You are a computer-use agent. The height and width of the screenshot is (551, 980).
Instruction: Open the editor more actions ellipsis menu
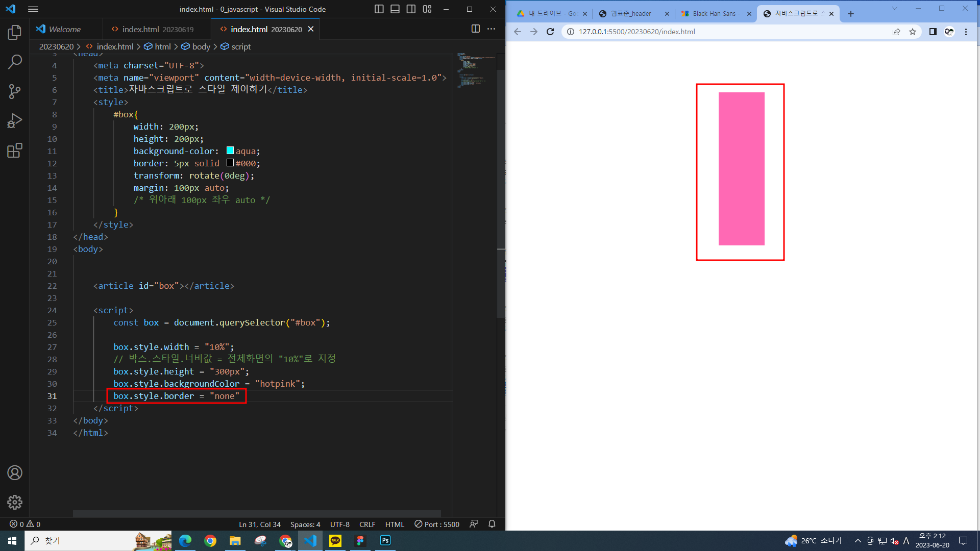pos(491,29)
